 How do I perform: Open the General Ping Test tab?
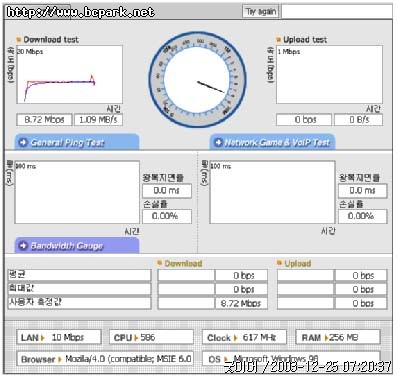tap(76, 142)
